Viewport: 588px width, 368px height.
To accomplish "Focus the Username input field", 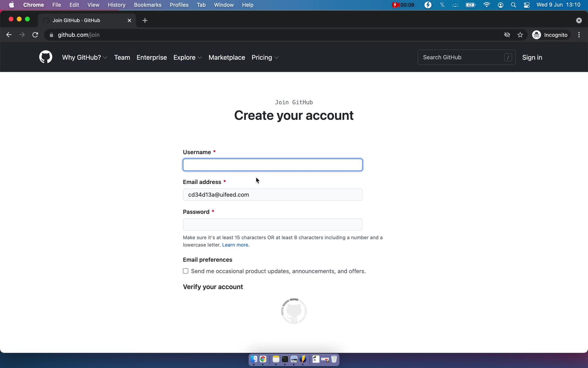I will (x=273, y=165).
